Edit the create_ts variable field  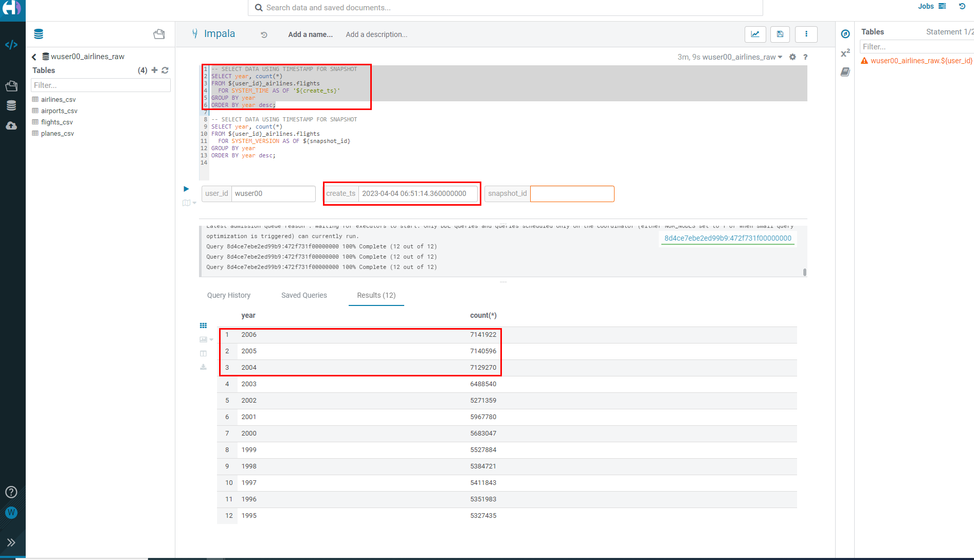(418, 194)
